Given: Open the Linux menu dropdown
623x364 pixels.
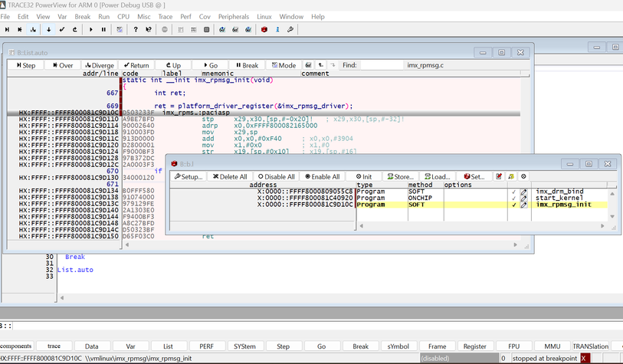Looking at the screenshot, I should [x=264, y=16].
